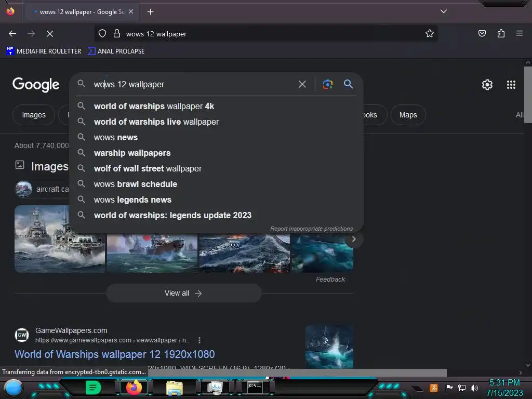
Task: Open the Action Center flag tray icon
Action: (x=449, y=388)
